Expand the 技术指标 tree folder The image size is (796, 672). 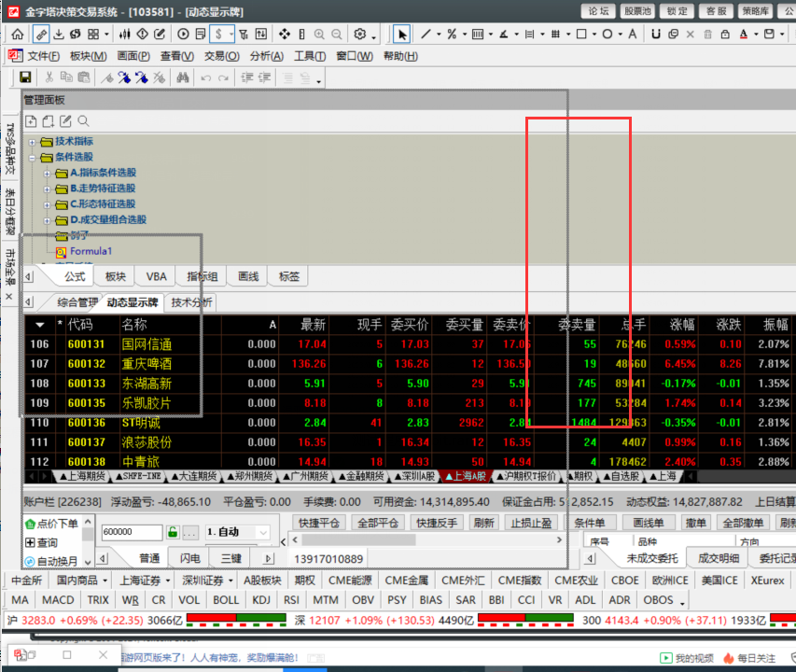(34, 142)
